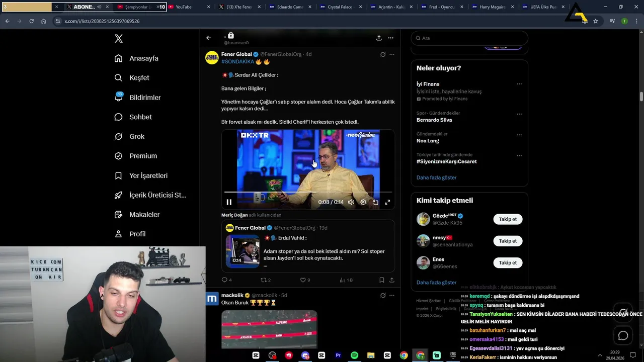Click Grok icon on Fener Global post
This screenshot has width=644, height=362.
pos(383,54)
